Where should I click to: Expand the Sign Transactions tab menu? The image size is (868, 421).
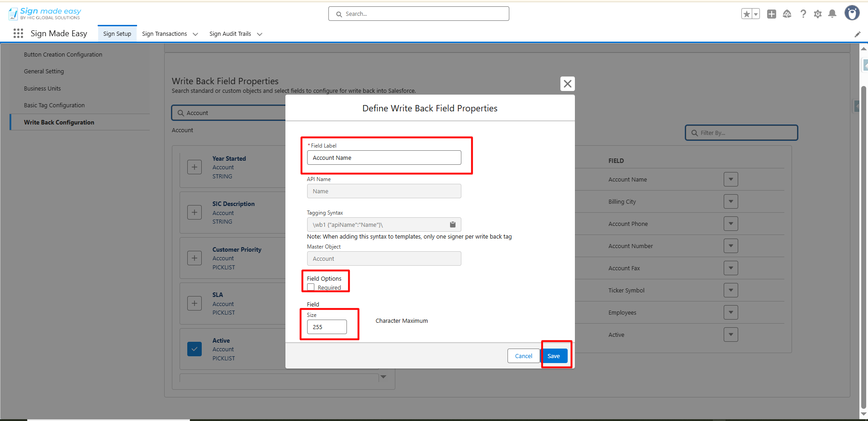(x=195, y=34)
